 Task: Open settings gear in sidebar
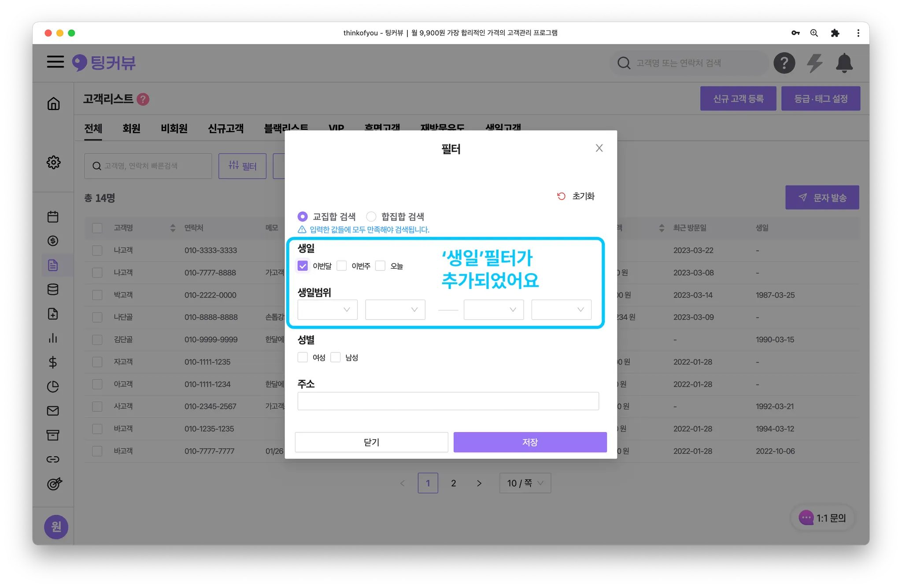tap(53, 162)
